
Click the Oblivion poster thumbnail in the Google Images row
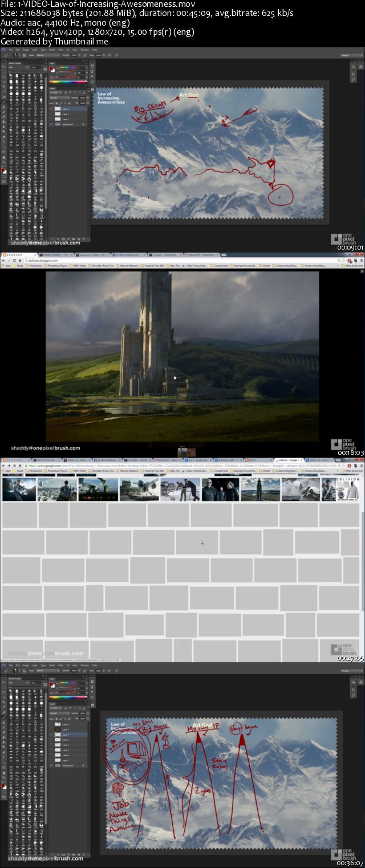click(341, 489)
